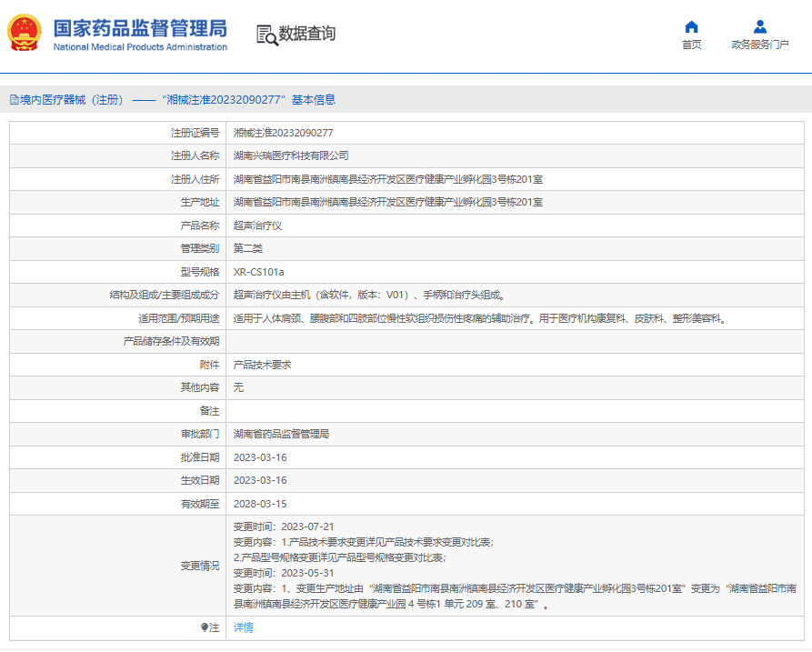The width and height of the screenshot is (812, 652).
Task: Click 变更时间：2023-05-31 line
Action: (284, 573)
